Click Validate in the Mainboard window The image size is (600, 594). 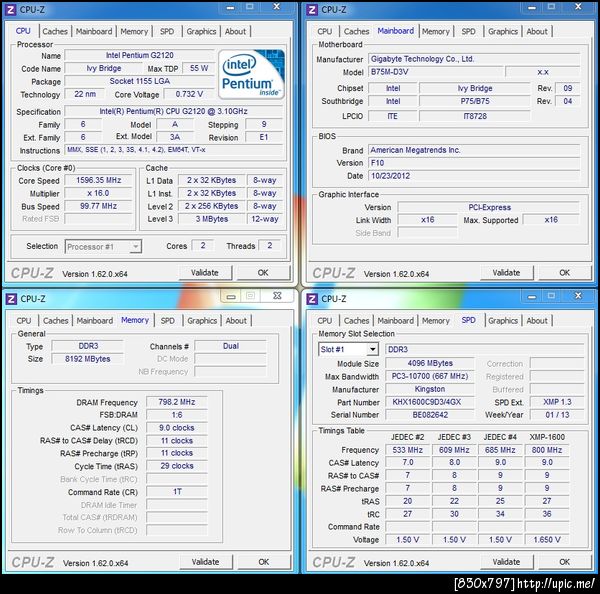point(506,273)
